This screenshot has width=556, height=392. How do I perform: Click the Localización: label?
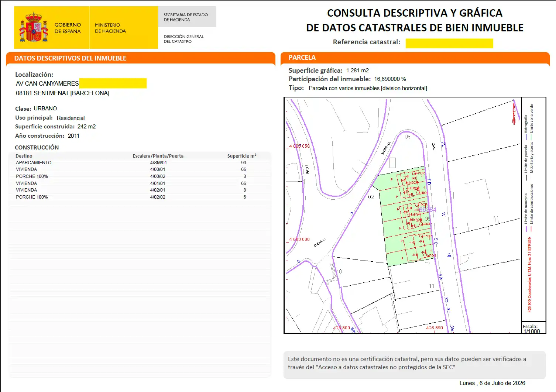point(34,75)
